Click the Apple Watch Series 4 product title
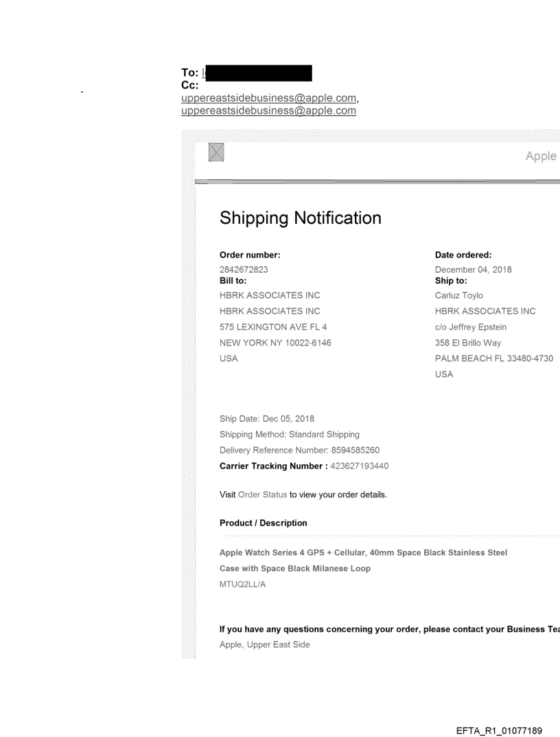 click(363, 553)
